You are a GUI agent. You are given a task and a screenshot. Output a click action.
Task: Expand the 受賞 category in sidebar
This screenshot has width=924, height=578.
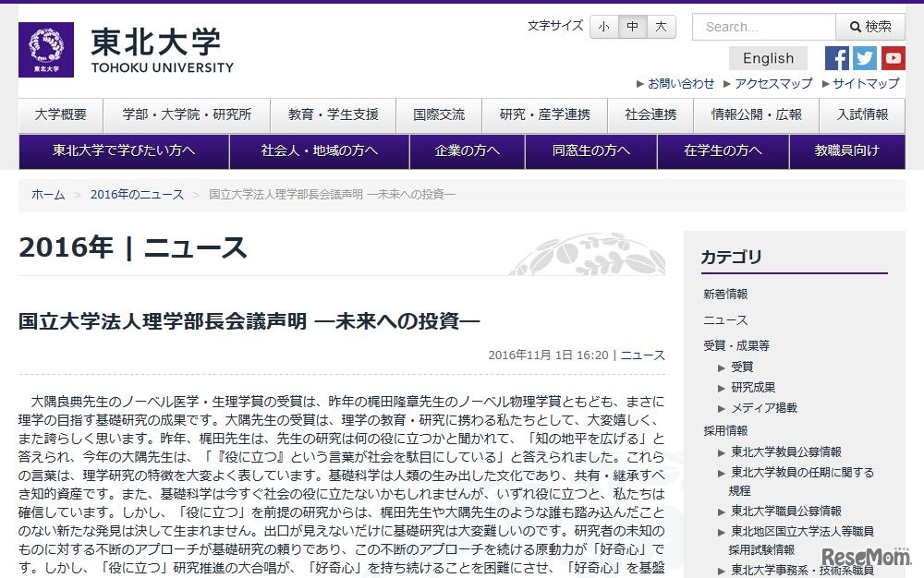click(743, 366)
